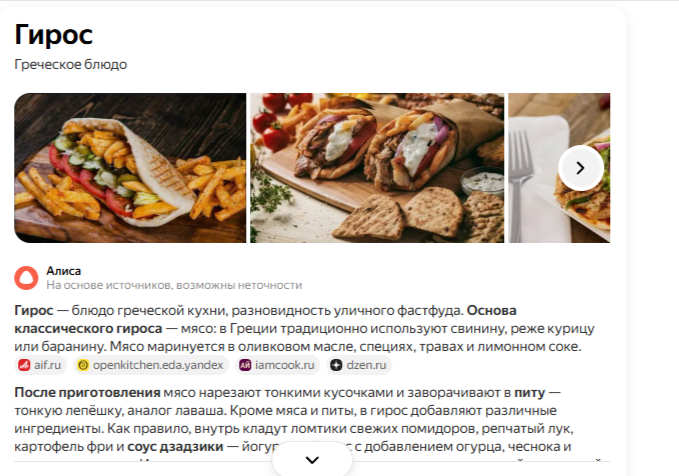Open the gyros with fries photo
Screen dimensions: 679x476
pos(130,168)
